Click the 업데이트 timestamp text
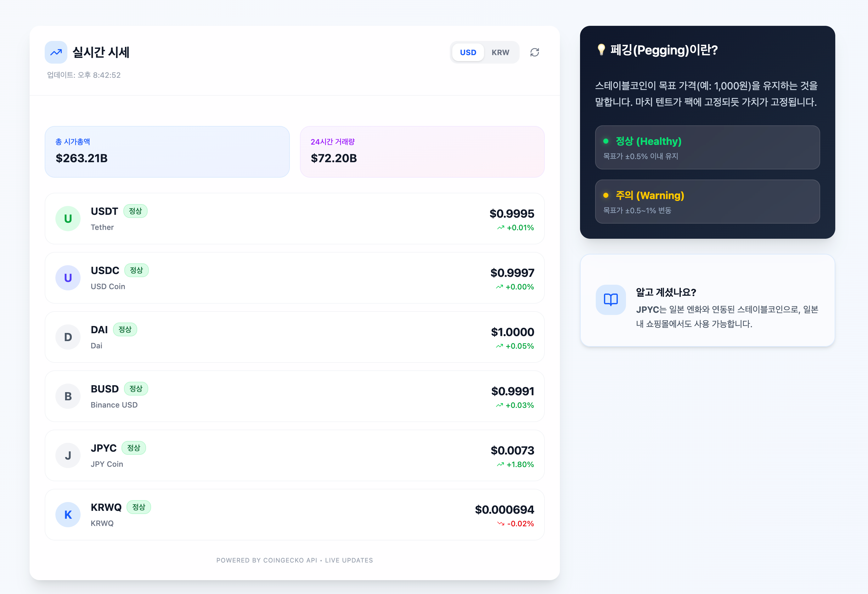Screen dimensions: 868x594 coord(84,75)
